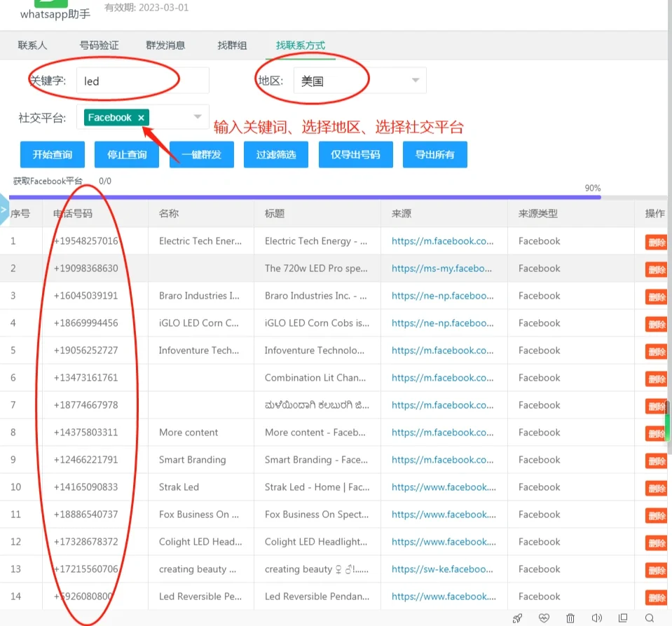The width and height of the screenshot is (672, 626).
Task: Click the 开始查询 button
Action: coord(53,154)
